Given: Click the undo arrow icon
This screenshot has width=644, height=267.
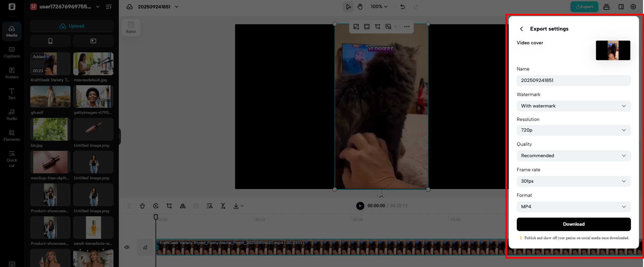Looking at the screenshot, I should click(x=403, y=7).
